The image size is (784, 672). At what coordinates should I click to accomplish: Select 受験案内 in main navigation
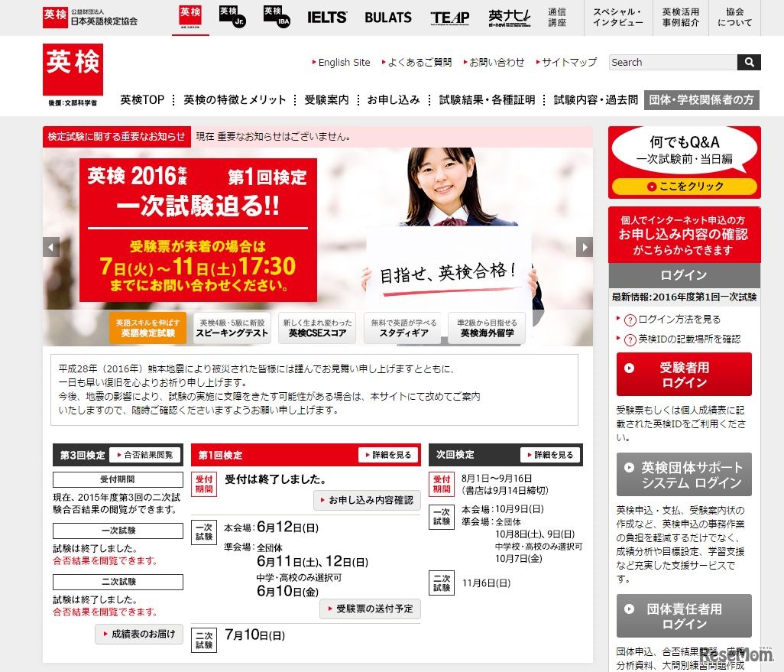326,99
